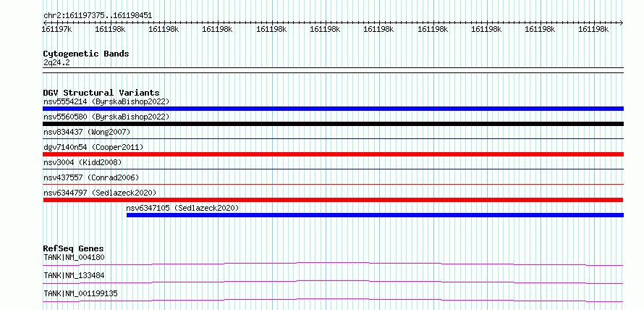Open variant label dgv7140n54 (Cooper2011)

(93, 147)
